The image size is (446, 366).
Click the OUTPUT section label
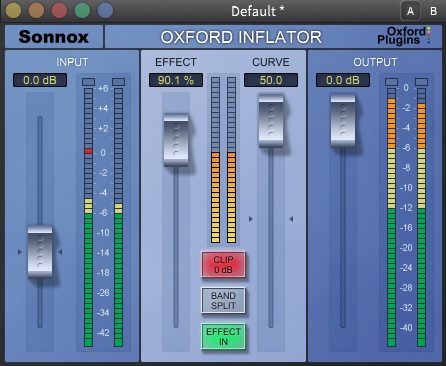click(x=375, y=62)
